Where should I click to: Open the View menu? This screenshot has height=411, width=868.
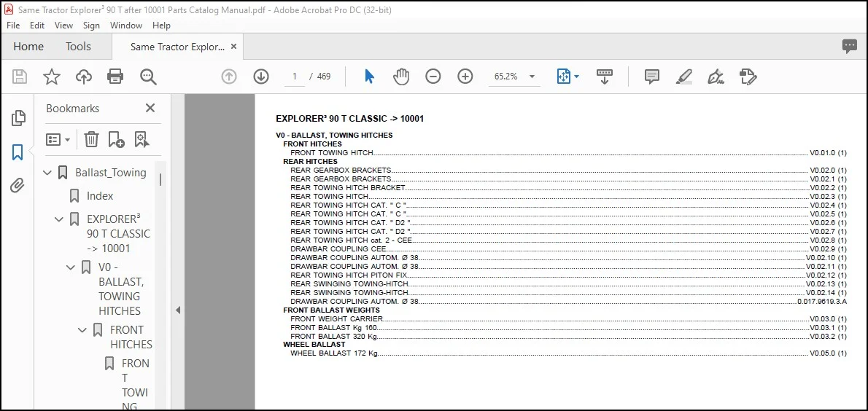63,26
